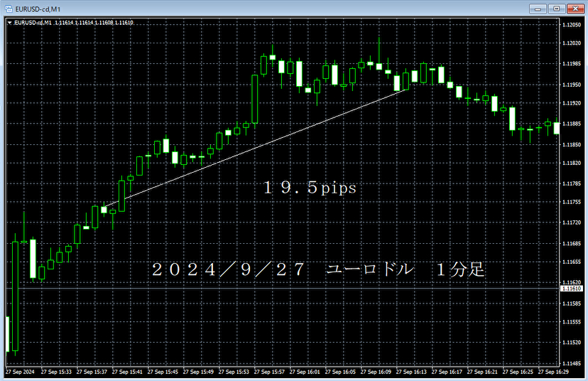Click the '27 Sep 16:17' time label
Image resolution: width=588 pixels, height=381 pixels.
click(x=447, y=372)
